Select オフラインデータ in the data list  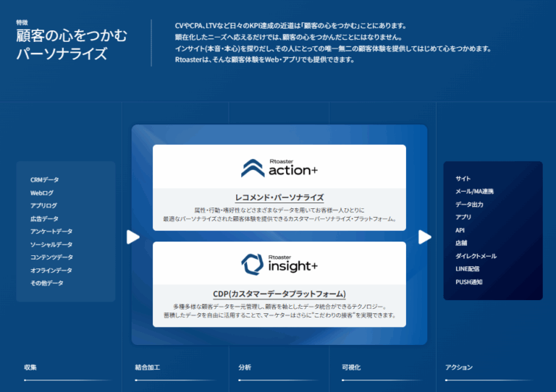point(51,270)
